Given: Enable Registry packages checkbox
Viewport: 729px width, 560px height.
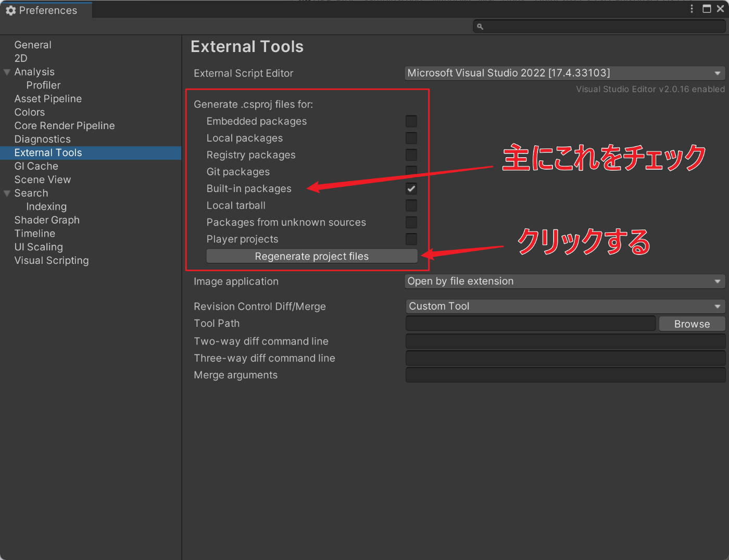Looking at the screenshot, I should coord(411,155).
